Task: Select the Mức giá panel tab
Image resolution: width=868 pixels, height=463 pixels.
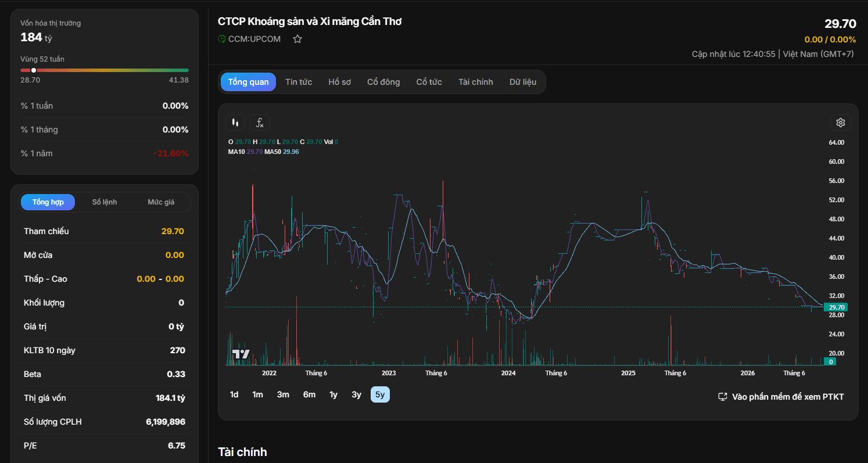Action: coord(161,202)
